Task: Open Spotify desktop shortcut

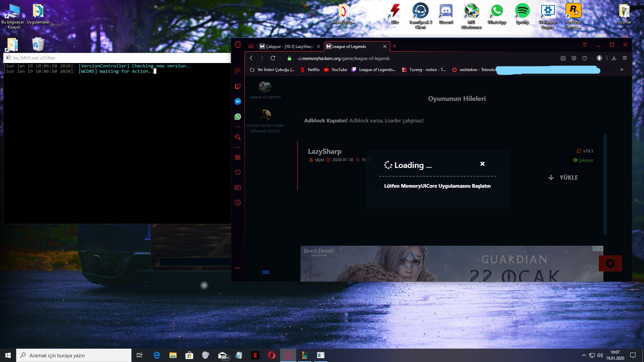Action: [x=522, y=14]
